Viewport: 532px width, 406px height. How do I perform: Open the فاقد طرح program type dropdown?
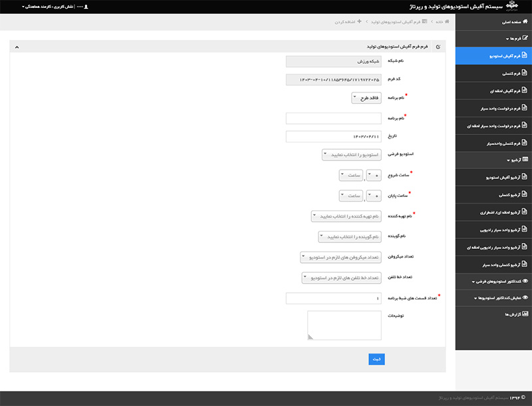click(365, 98)
